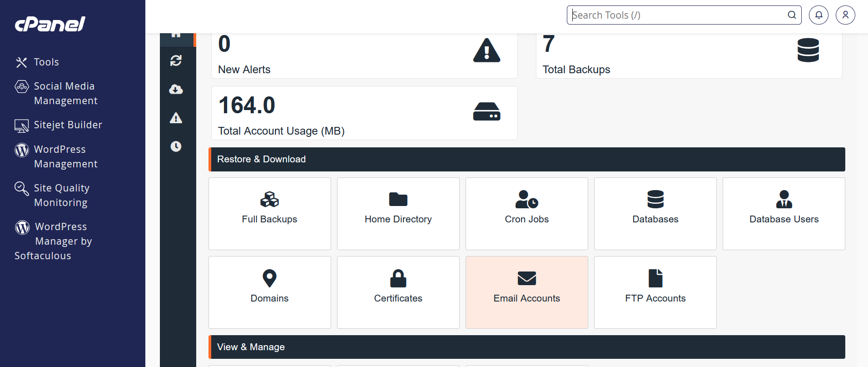Click the warning triangle icon in dark sidebar

point(176,118)
